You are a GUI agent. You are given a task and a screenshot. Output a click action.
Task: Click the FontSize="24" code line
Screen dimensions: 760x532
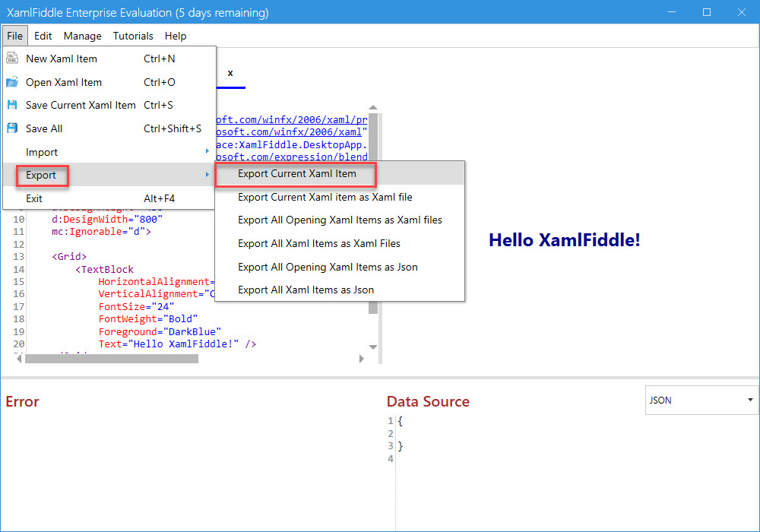(136, 307)
